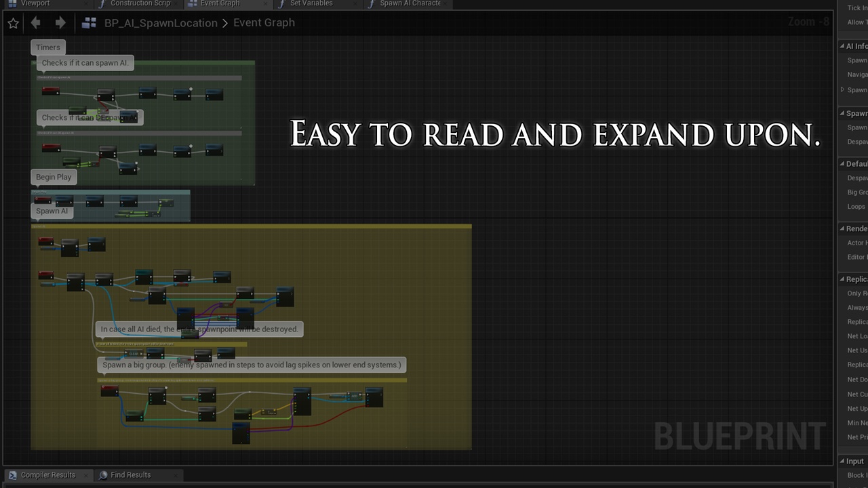Close the Event Graph tab
Viewport: 868px width, 488px height.
coord(264,3)
